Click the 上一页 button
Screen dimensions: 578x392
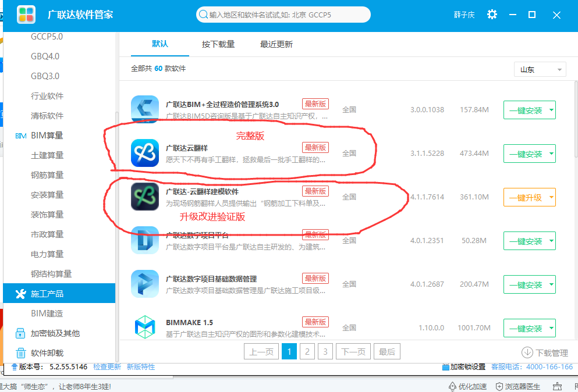pyautogui.click(x=261, y=351)
